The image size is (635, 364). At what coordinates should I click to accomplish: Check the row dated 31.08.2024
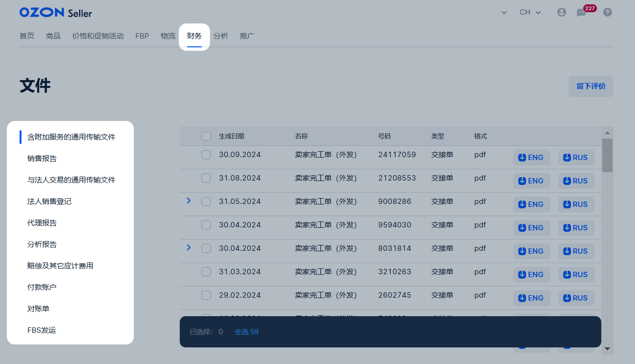point(206,178)
